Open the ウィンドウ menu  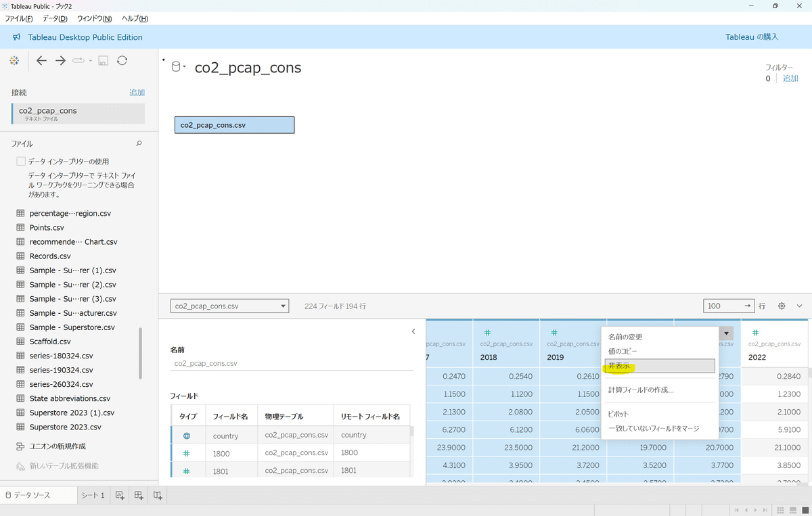95,18
